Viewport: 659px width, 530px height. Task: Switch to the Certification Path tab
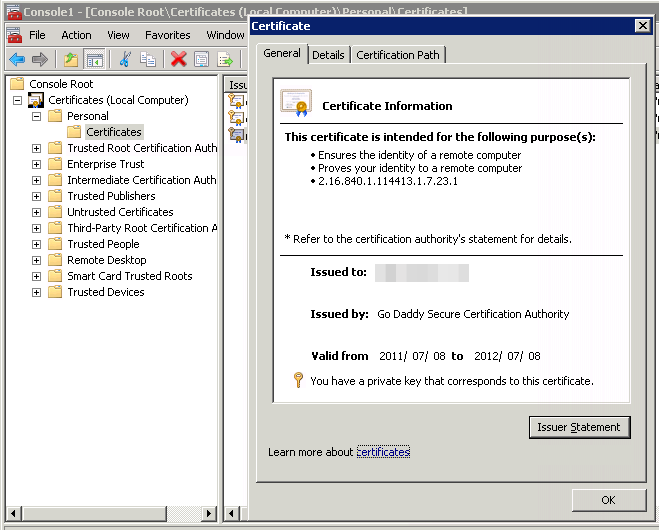click(398, 55)
